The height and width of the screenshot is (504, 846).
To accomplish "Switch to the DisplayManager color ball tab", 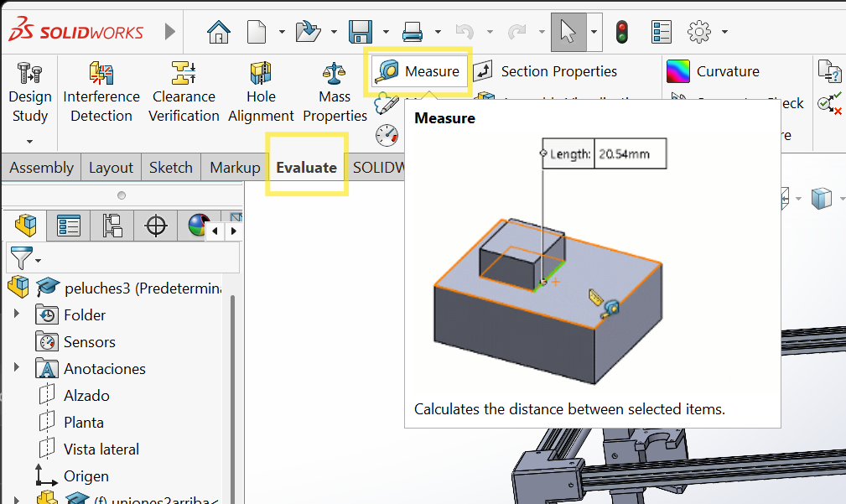I will tap(198, 226).
